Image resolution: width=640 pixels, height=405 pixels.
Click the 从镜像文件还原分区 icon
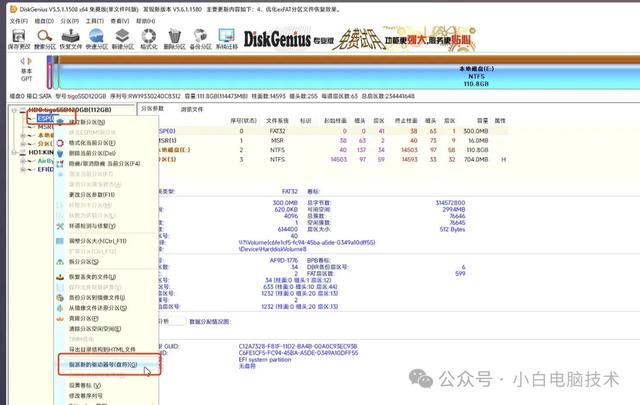[x=60, y=308]
